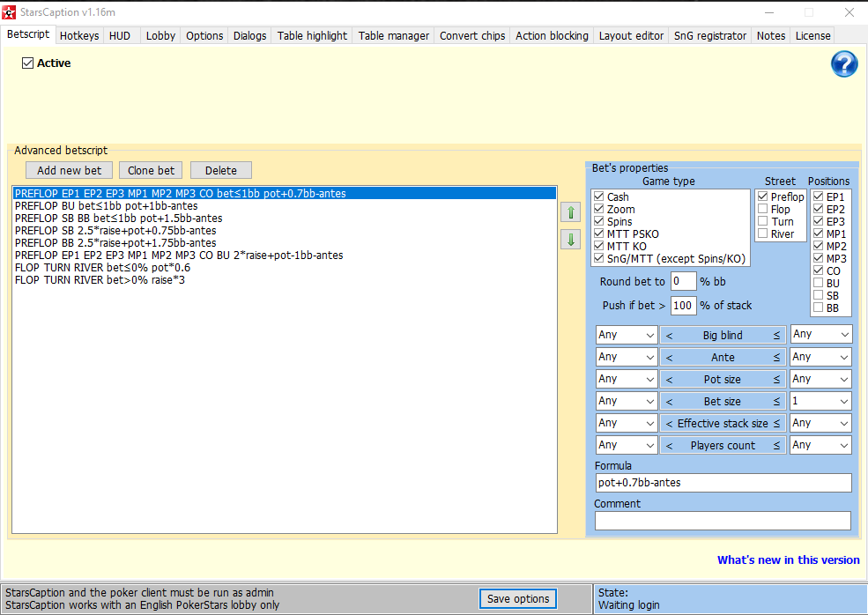The width and height of the screenshot is (868, 615).
Task: Toggle the Active checkbox
Action: pyautogui.click(x=27, y=63)
